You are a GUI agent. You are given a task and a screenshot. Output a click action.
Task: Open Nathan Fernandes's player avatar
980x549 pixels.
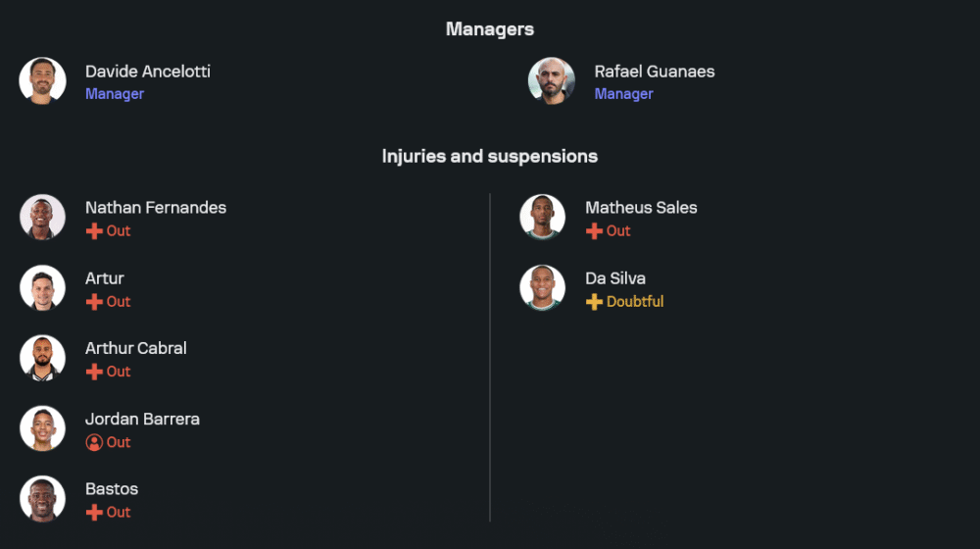42,217
